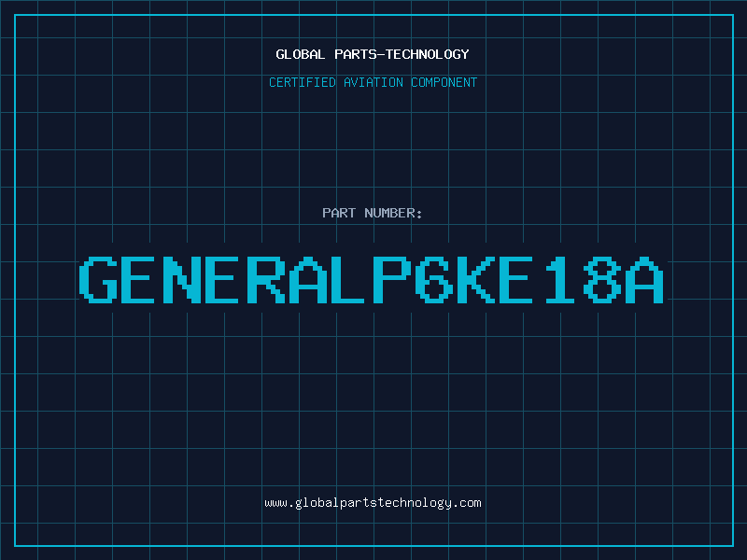This screenshot has height=560, width=747.
Task: Click the digit 6 in the part number
Action: (434, 280)
